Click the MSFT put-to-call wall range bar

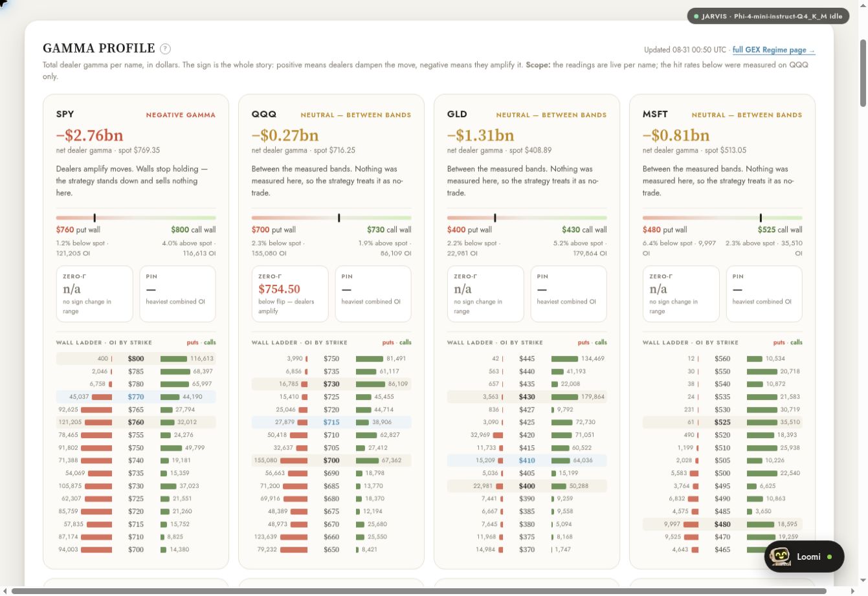pyautogui.click(x=722, y=218)
